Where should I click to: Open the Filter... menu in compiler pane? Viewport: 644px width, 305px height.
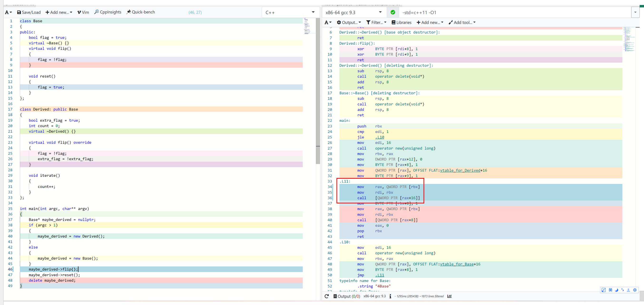coord(376,23)
